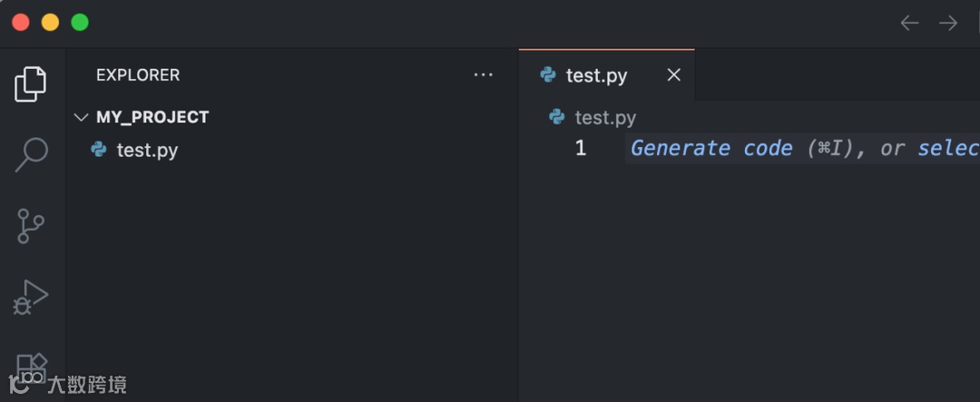The image size is (980, 402).
Task: Click the Python icon on the test.py tab
Action: (548, 75)
